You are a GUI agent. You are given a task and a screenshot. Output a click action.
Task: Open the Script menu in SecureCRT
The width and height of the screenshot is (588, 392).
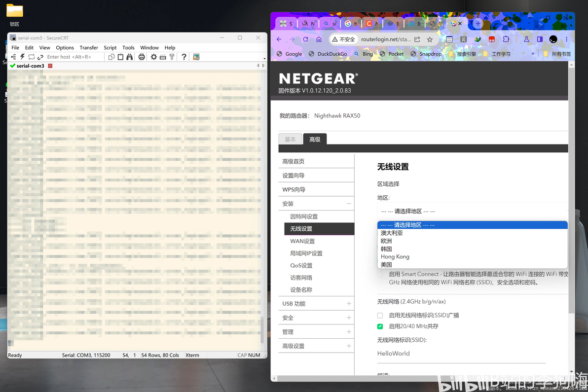coord(110,48)
